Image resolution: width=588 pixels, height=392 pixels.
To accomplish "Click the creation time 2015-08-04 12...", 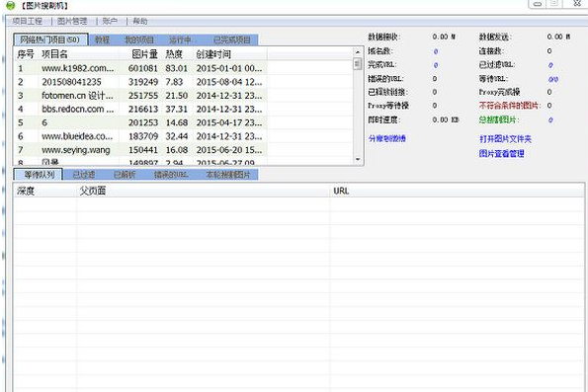I will (228, 82).
